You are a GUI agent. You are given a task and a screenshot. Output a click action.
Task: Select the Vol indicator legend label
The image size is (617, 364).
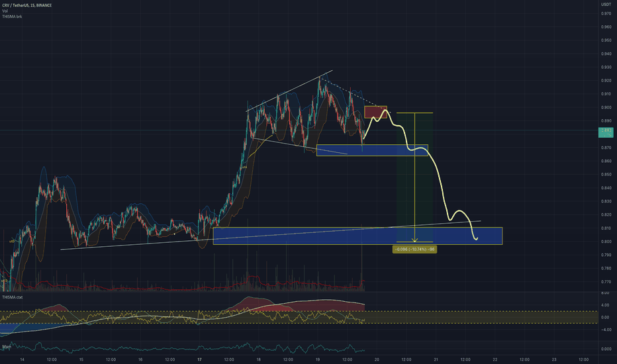coord(5,11)
